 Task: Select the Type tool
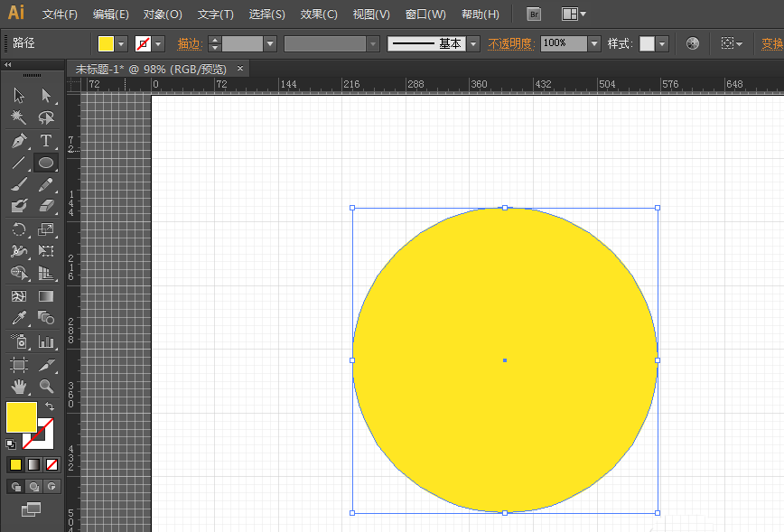click(x=46, y=141)
